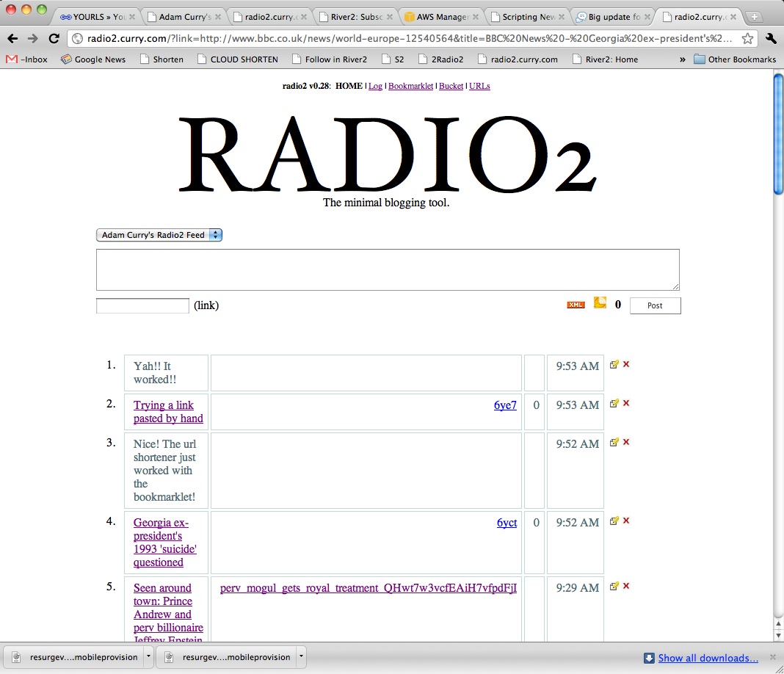This screenshot has height=674, width=784.
Task: Click the vertical scrollbar thumb
Action: coord(778,134)
